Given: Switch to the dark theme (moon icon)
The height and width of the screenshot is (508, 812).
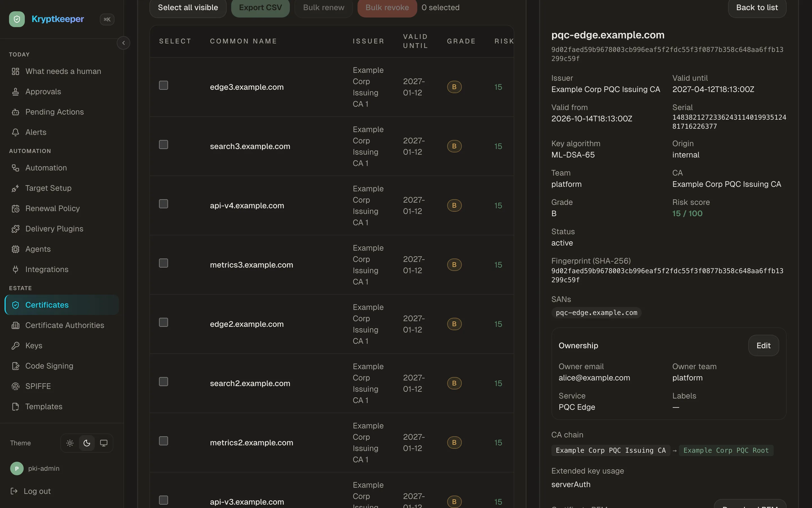Looking at the screenshot, I should (x=87, y=443).
